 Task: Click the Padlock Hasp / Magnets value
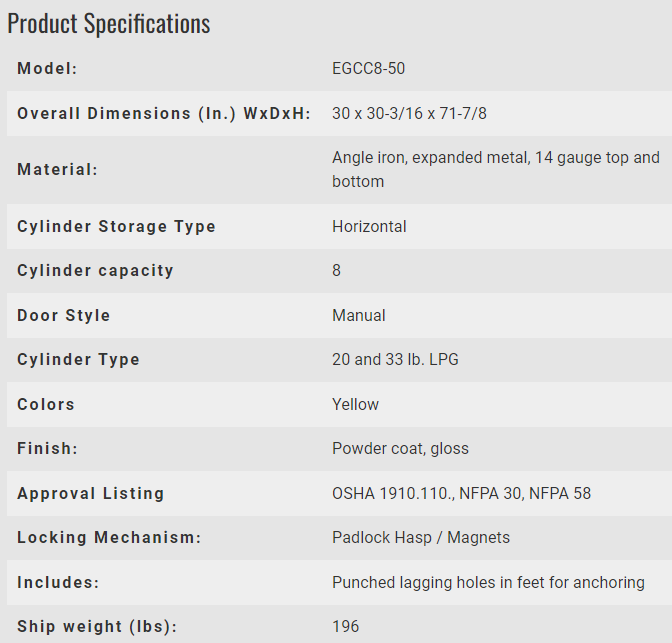pyautogui.click(x=421, y=538)
